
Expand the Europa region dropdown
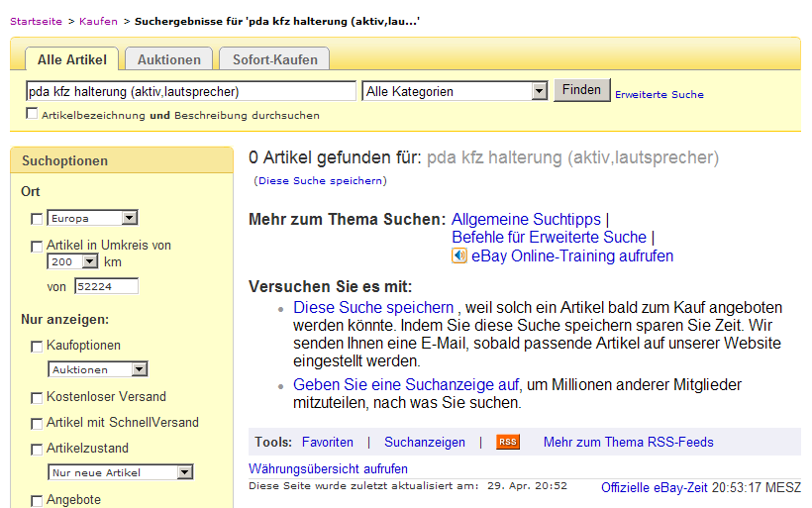point(93,218)
